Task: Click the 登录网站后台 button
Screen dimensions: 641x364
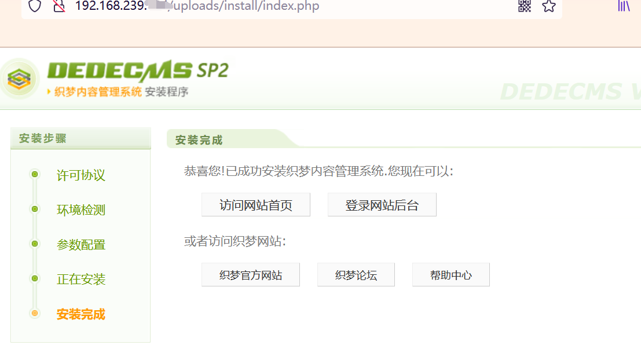Action: click(382, 205)
